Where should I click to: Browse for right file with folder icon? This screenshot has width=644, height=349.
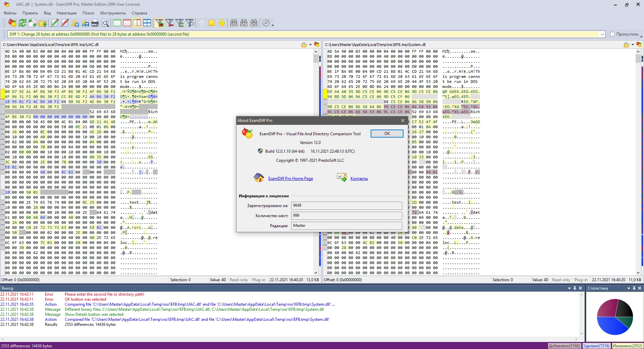626,45
